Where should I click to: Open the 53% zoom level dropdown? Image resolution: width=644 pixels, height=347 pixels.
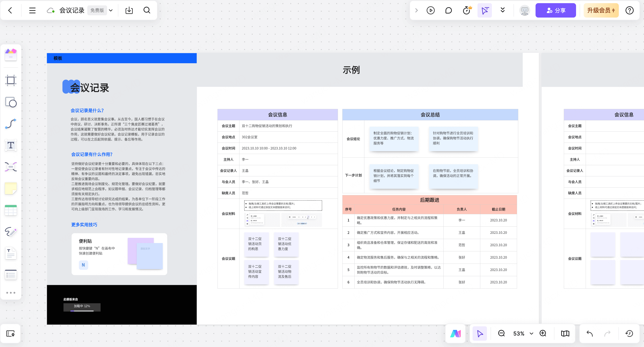531,333
